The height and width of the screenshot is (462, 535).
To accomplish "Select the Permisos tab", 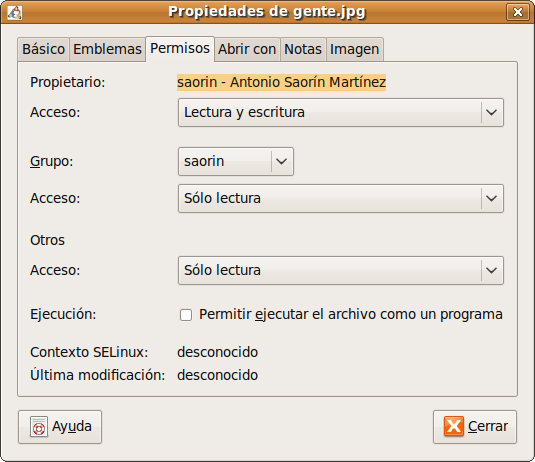I will (x=180, y=48).
